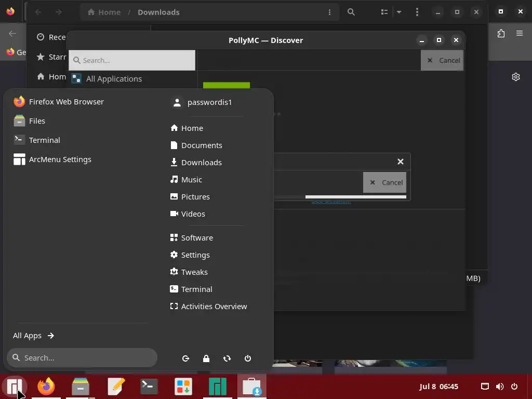Screen dimensions: 532x399
Task: Click the search icon in Files window
Action: (x=351, y=12)
